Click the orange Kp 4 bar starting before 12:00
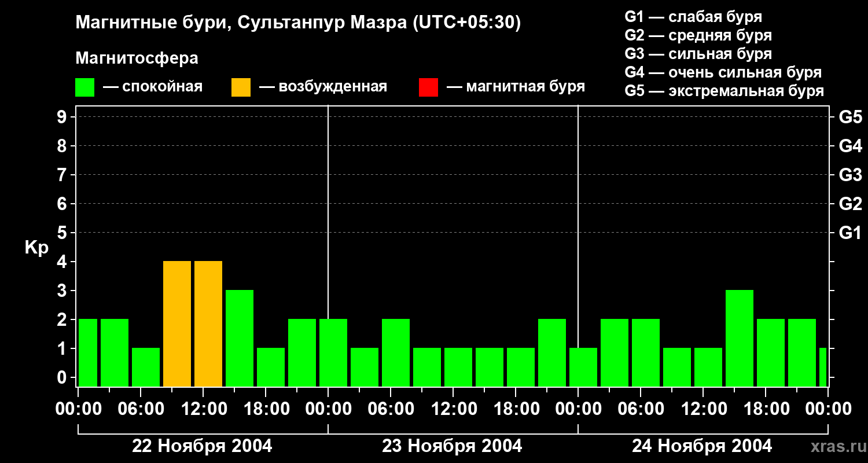Viewport: 868px width, 463px height. pos(208,324)
